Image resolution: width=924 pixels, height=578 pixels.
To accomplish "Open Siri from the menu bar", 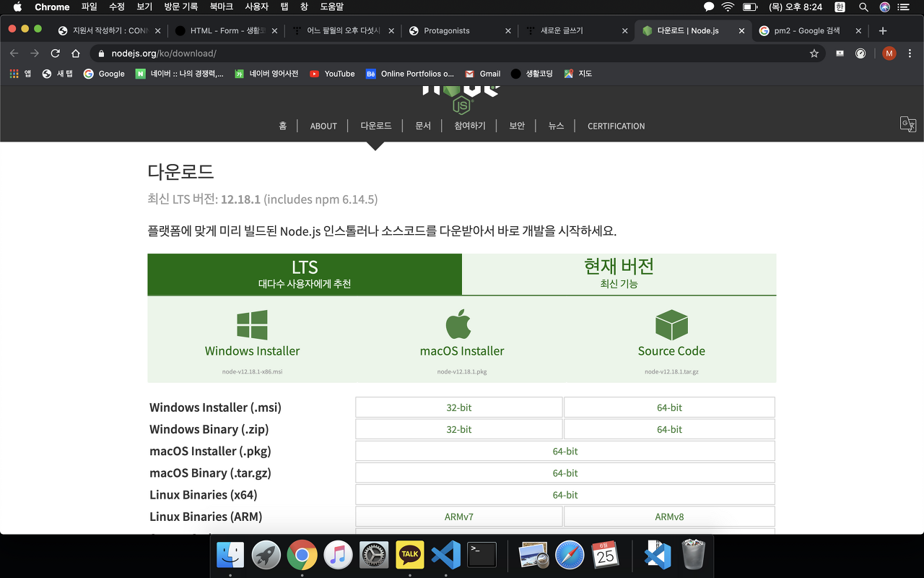I will [x=884, y=7].
